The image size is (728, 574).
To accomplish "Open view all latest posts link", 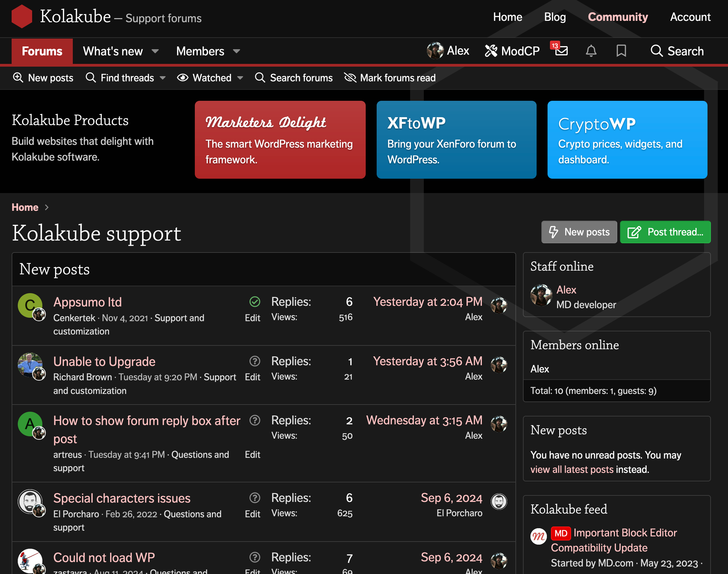I will 572,469.
